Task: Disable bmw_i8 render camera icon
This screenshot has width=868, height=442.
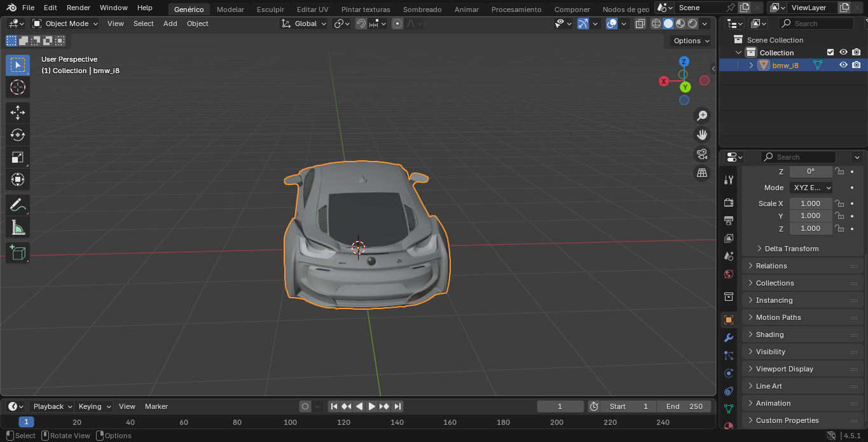Action: point(857,65)
